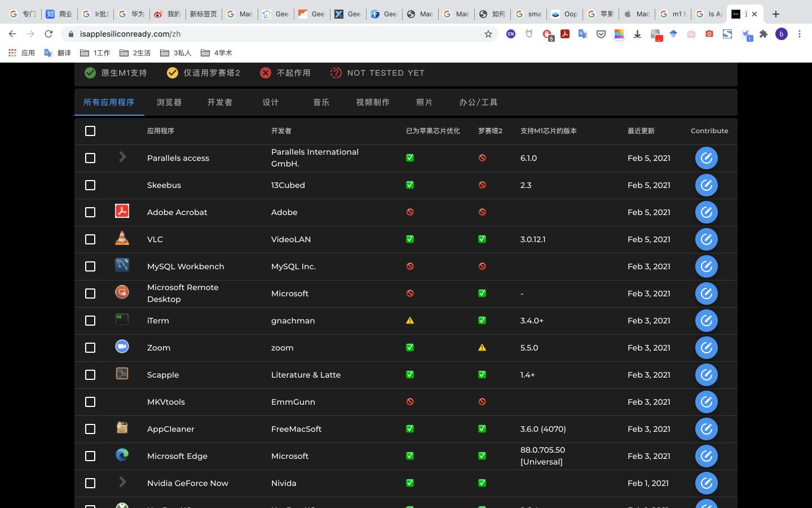Click the Adobe Acrobat PDF icon

(x=122, y=211)
